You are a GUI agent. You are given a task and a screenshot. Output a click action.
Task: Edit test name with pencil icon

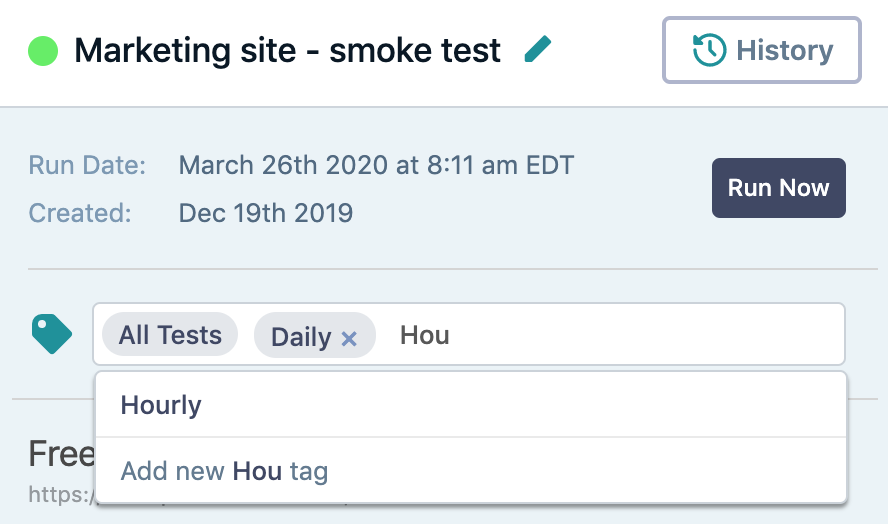click(x=537, y=49)
